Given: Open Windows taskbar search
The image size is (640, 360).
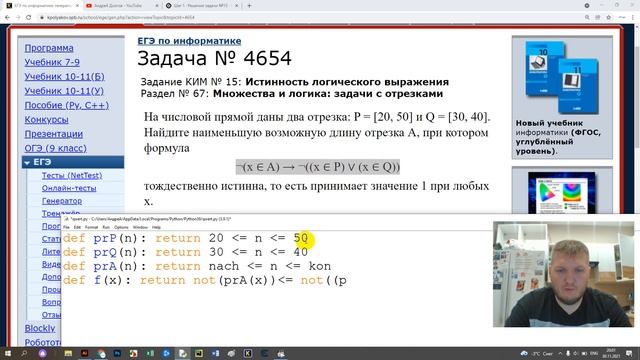Looking at the screenshot, I should click(24, 353).
